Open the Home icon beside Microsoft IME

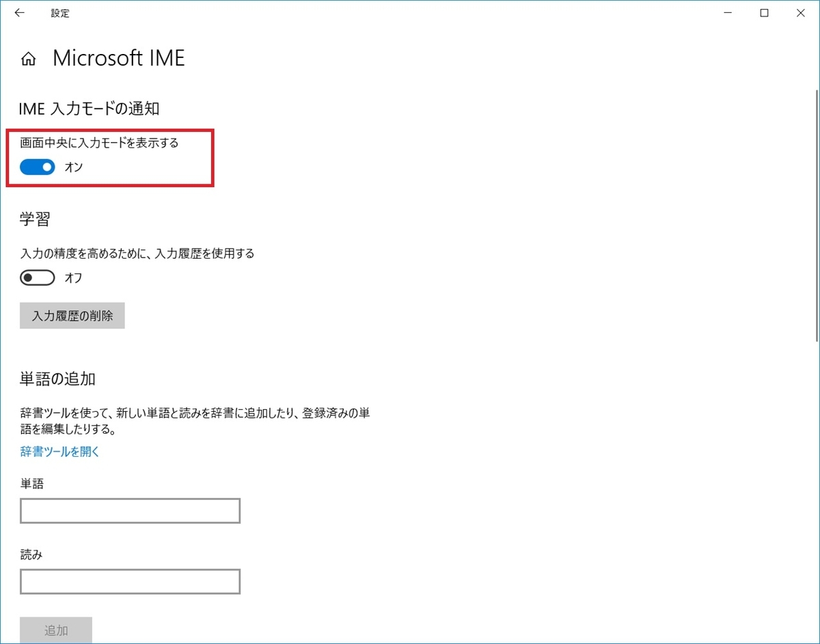point(28,59)
